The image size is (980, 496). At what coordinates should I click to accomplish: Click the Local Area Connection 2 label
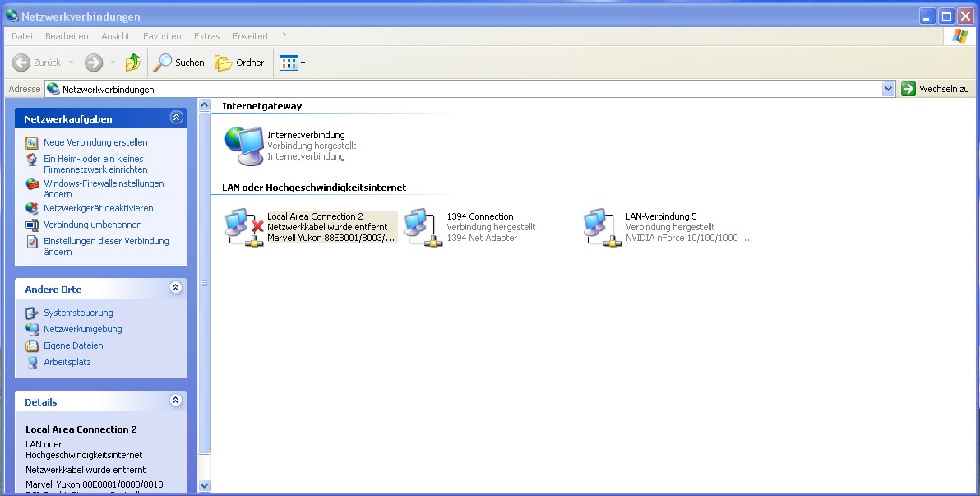(315, 216)
